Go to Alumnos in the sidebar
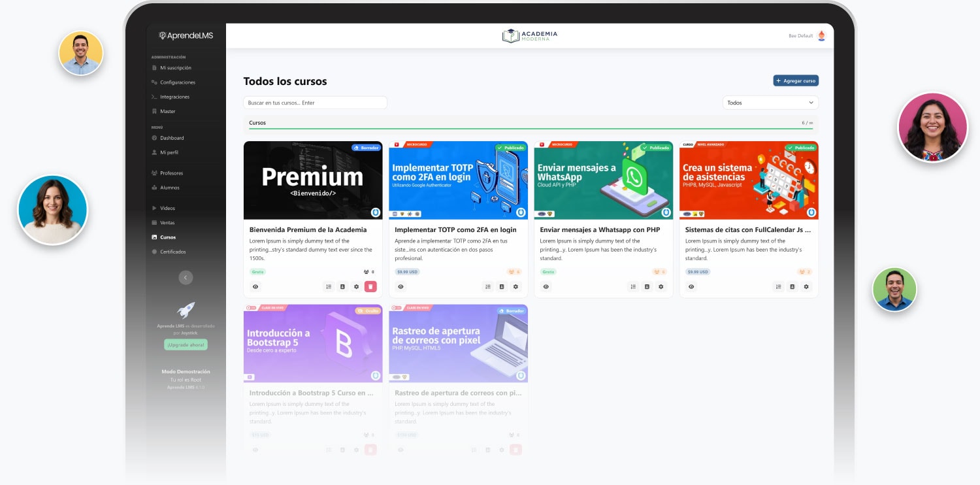Viewport: 980px width, 485px height. [169, 188]
